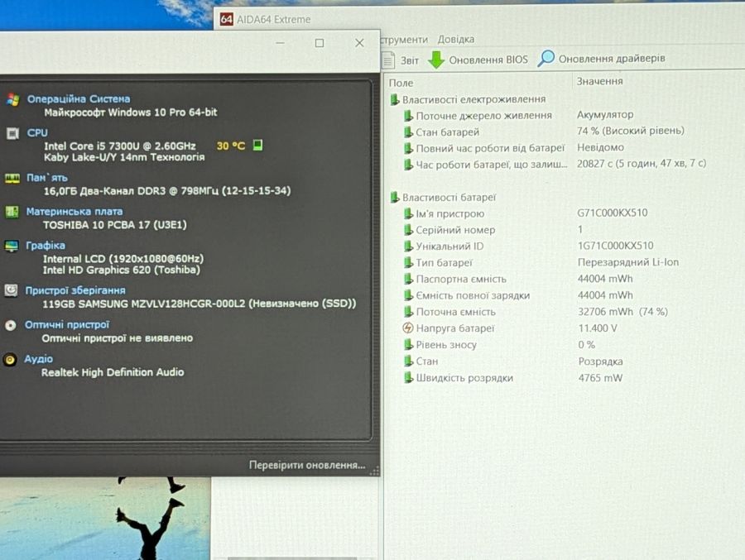745x560 pixels.
Task: Click the Поле column header
Action: [x=401, y=83]
